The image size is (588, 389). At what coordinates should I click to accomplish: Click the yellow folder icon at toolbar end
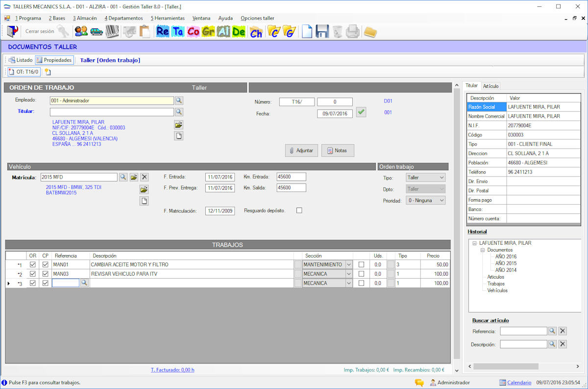(x=370, y=32)
